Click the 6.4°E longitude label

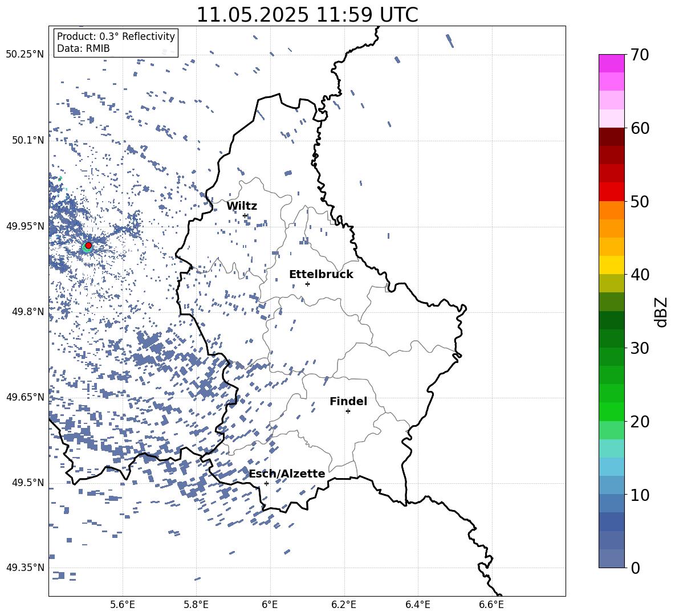(417, 605)
